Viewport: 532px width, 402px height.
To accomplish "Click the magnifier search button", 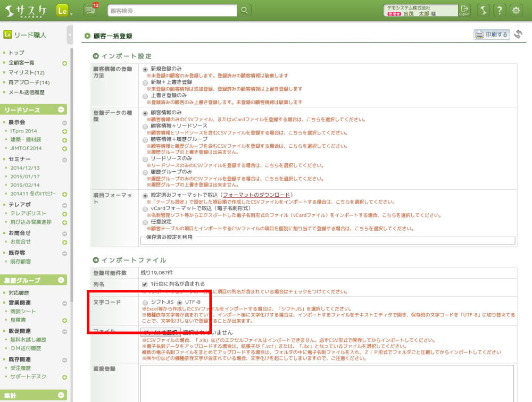I will point(244,10).
